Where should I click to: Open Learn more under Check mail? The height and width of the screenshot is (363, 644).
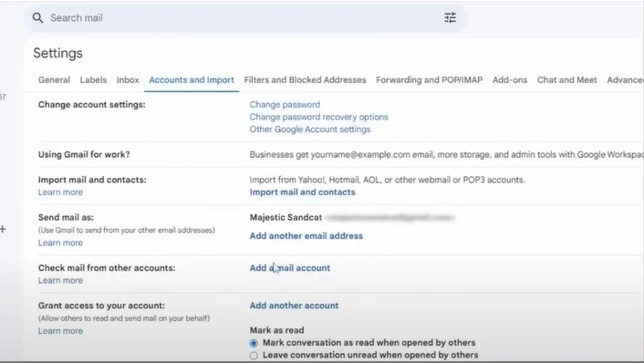point(60,281)
